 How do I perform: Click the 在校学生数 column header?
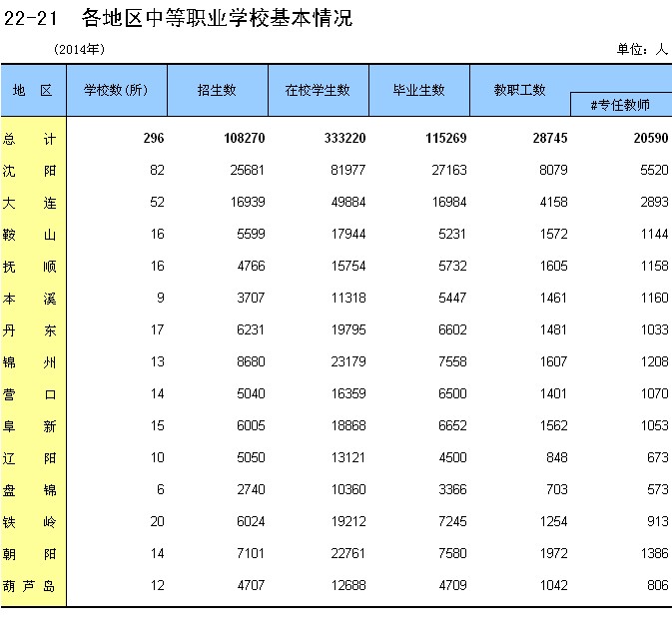(x=318, y=90)
